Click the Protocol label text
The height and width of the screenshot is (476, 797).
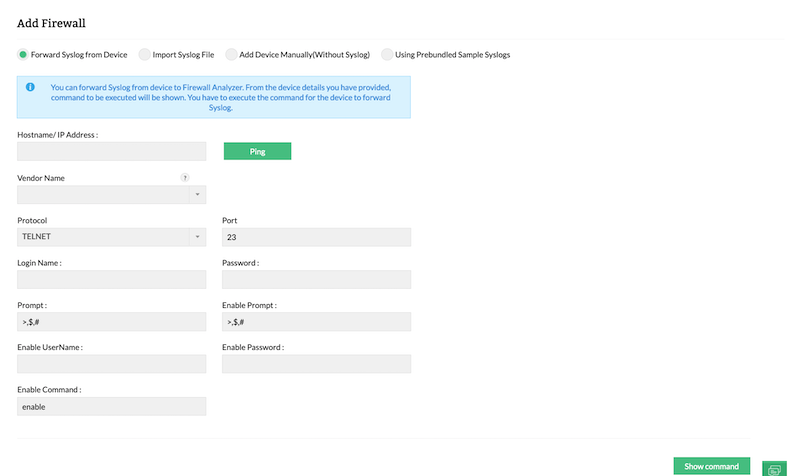[32, 220]
